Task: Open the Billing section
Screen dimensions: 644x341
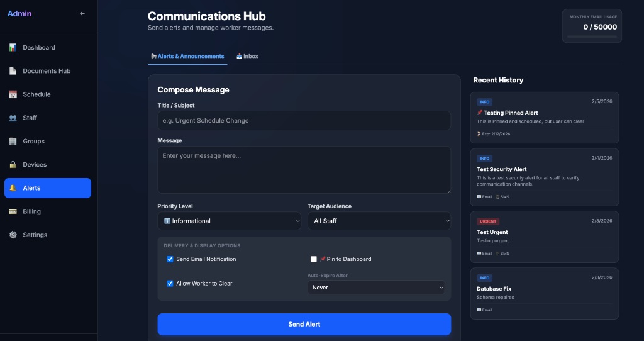Action: pyautogui.click(x=48, y=211)
